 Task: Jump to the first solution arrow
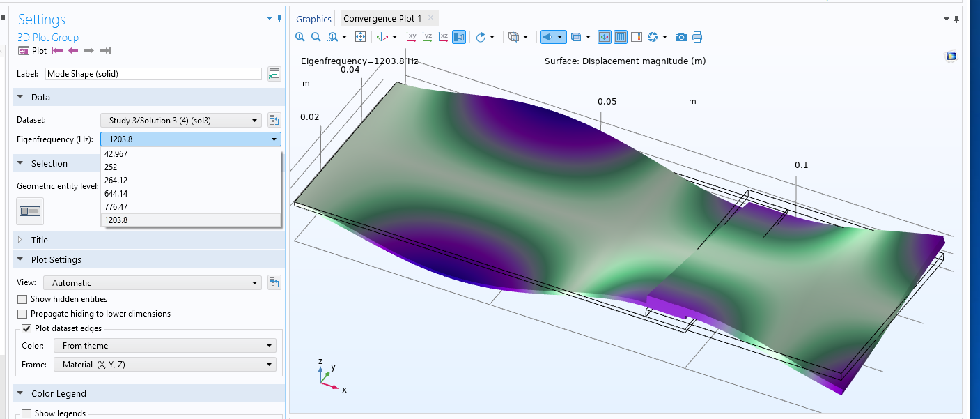click(57, 51)
